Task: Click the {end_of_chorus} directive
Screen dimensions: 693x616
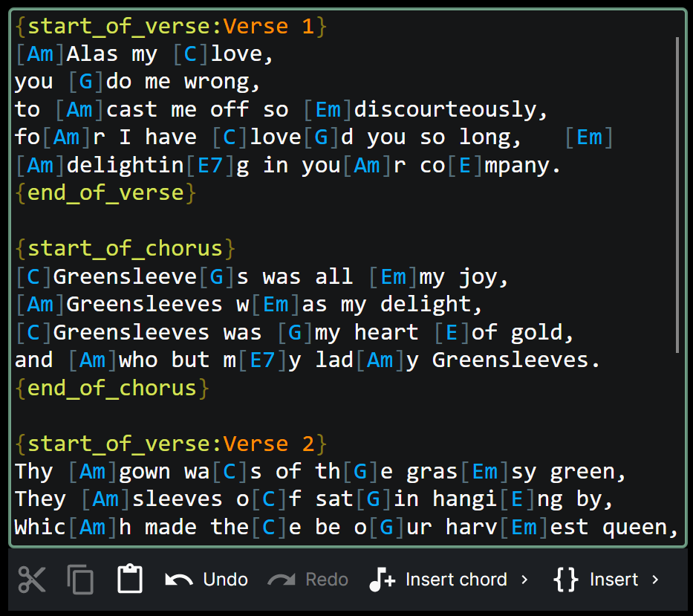Action: [x=111, y=389]
